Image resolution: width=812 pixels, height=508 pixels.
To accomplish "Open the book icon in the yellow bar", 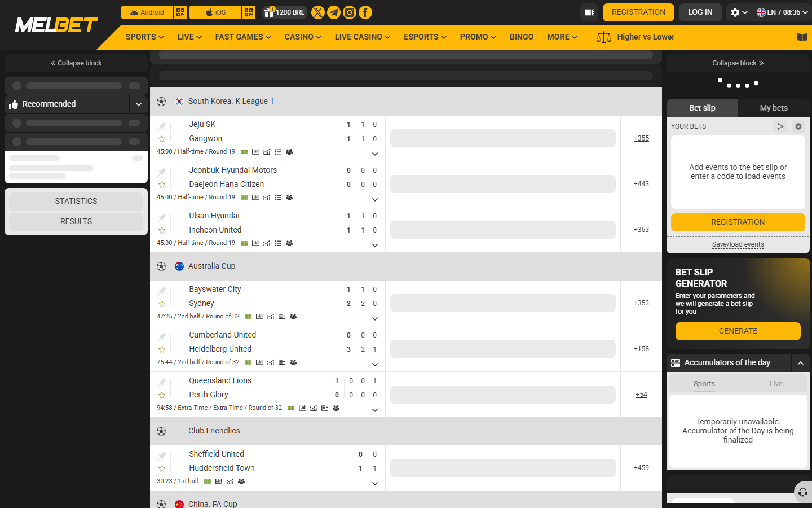I will [x=802, y=37].
